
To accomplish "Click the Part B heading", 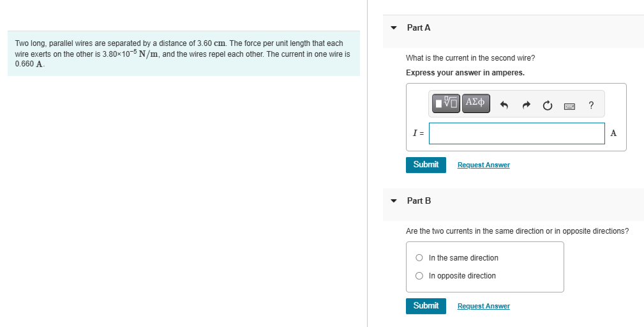I will point(419,201).
